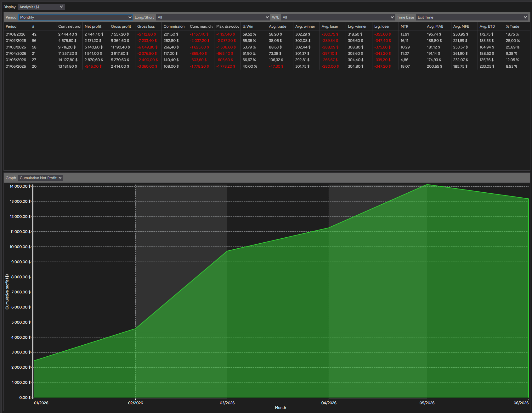This screenshot has height=413, width=532.
Task: Click Avg. MAE value 200,65 $
Action: (434, 66)
